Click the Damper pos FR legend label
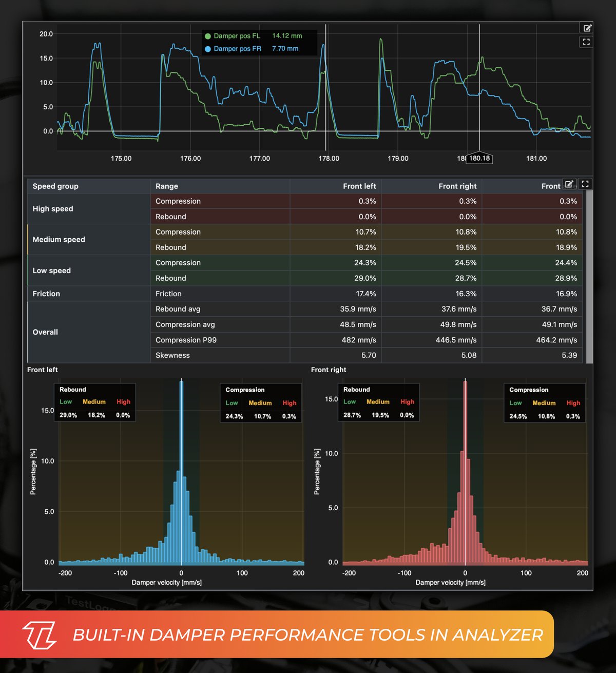This screenshot has width=616, height=673. [237, 49]
